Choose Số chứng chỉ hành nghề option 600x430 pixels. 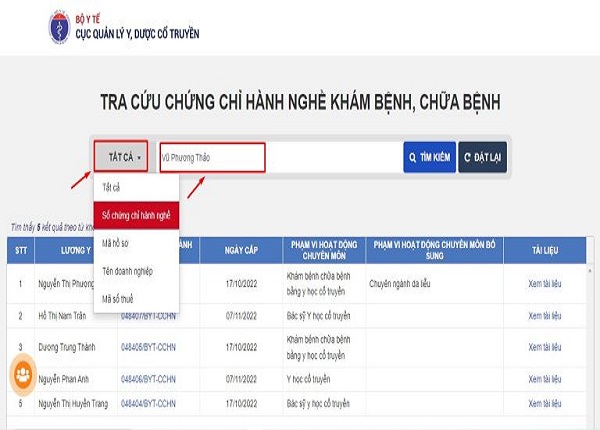[136, 215]
